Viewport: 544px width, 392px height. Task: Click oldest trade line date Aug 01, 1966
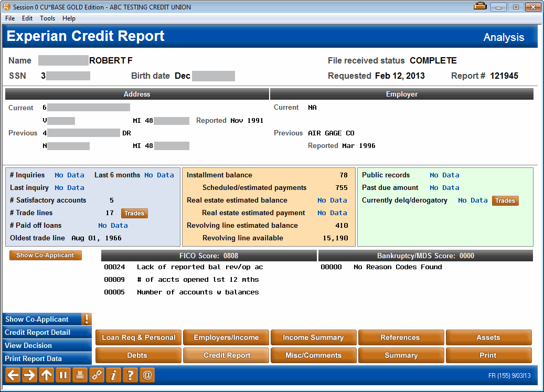(97, 238)
